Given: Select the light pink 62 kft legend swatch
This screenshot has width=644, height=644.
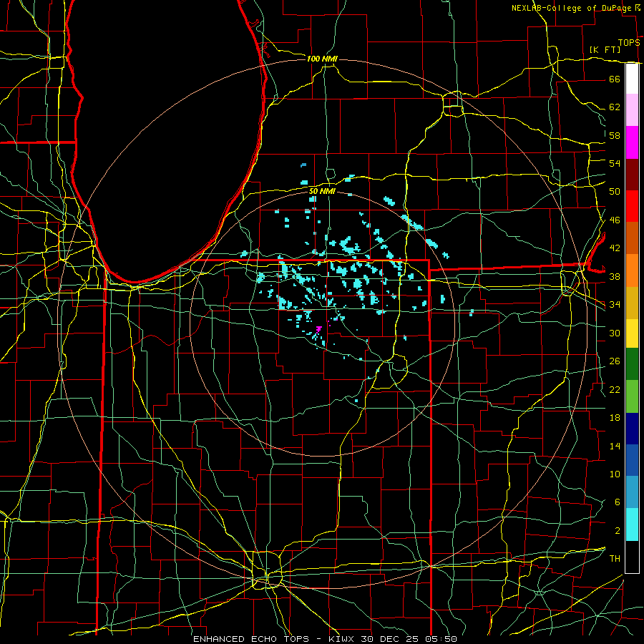Looking at the screenshot, I should (632, 109).
